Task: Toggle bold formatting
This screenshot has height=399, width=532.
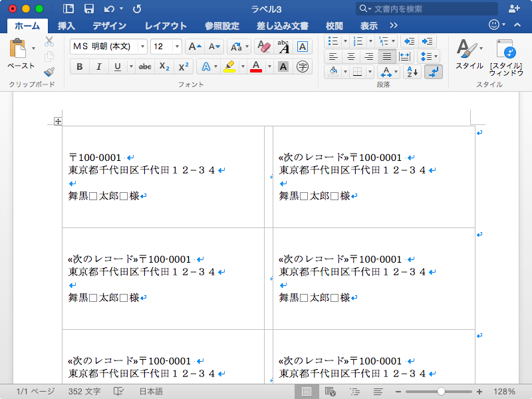Action: (80, 67)
